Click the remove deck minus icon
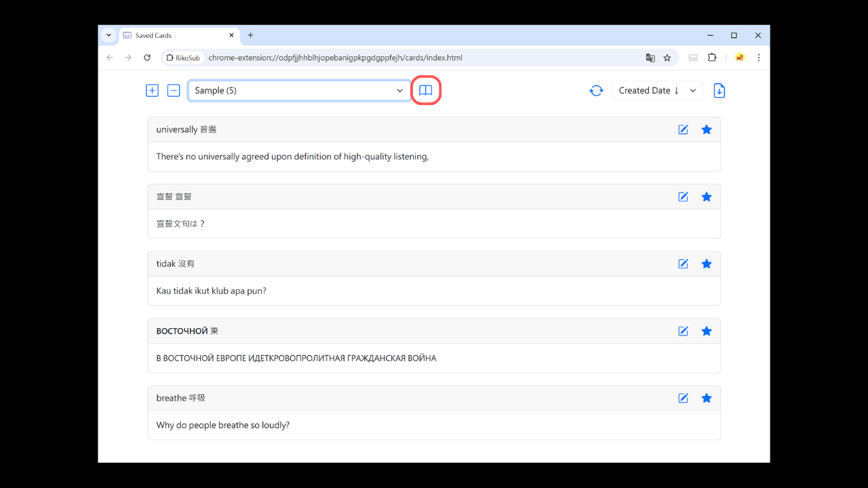This screenshot has height=488, width=868. coord(174,90)
